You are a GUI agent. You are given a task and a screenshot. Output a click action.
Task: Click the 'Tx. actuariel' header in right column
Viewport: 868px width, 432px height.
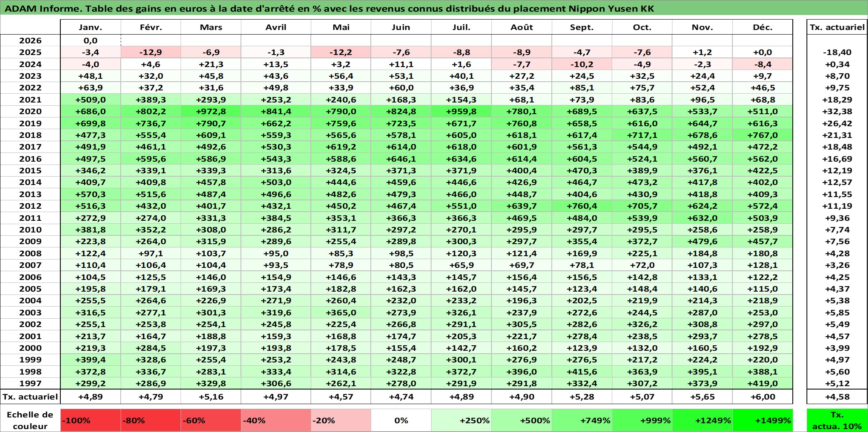[837, 27]
